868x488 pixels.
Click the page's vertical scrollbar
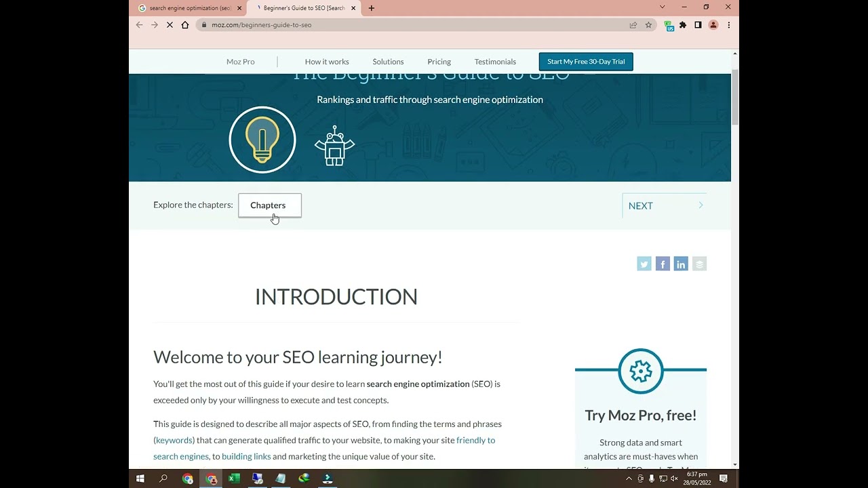(x=735, y=97)
